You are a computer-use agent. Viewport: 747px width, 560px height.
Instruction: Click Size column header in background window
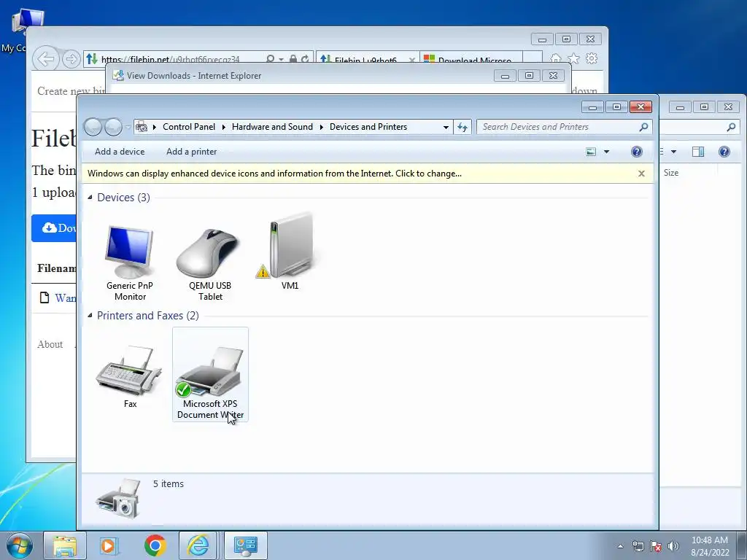coord(671,173)
